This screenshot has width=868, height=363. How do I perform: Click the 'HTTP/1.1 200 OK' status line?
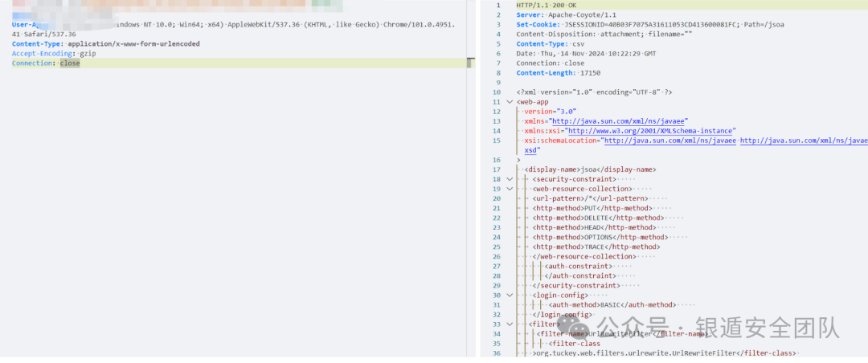coord(546,5)
